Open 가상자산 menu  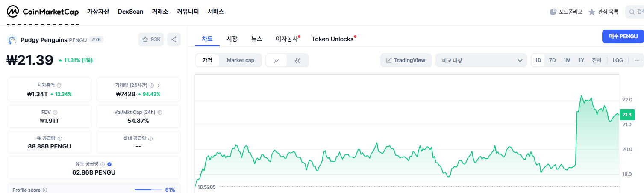point(98,12)
